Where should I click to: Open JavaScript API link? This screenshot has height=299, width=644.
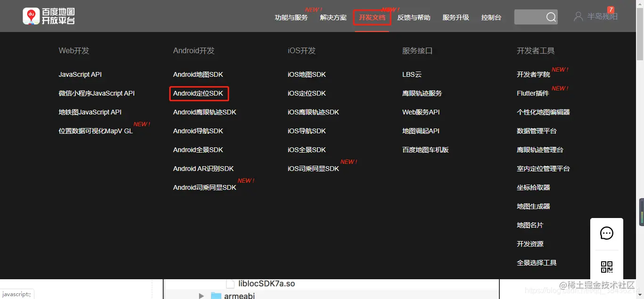(x=80, y=74)
